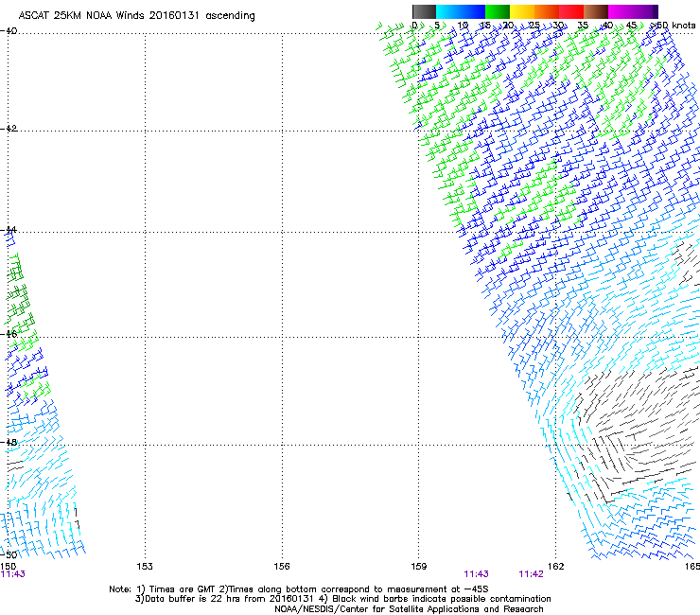This screenshot has width=700, height=615.
Task: Click the '25' label on the color scale
Action: click(x=534, y=26)
